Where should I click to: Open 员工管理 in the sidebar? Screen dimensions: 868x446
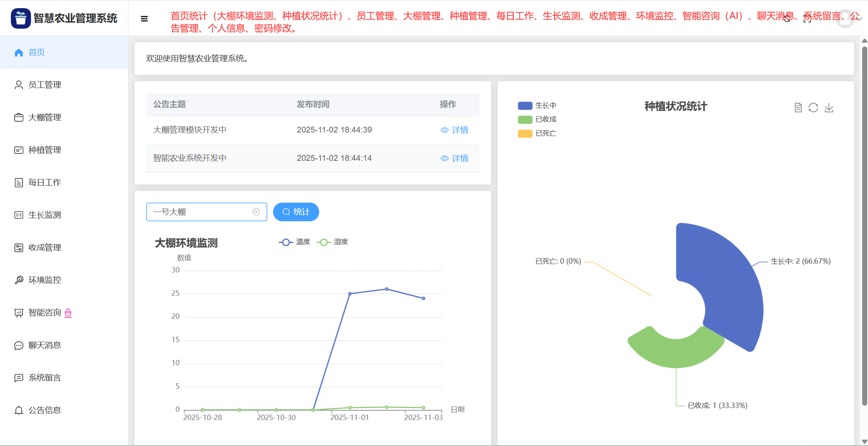pos(45,85)
